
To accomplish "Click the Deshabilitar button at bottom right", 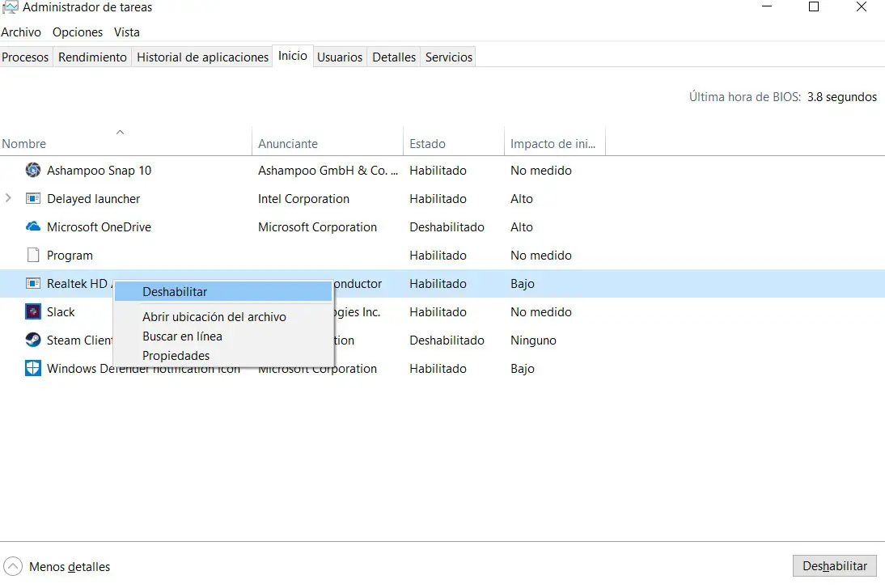I will click(834, 566).
